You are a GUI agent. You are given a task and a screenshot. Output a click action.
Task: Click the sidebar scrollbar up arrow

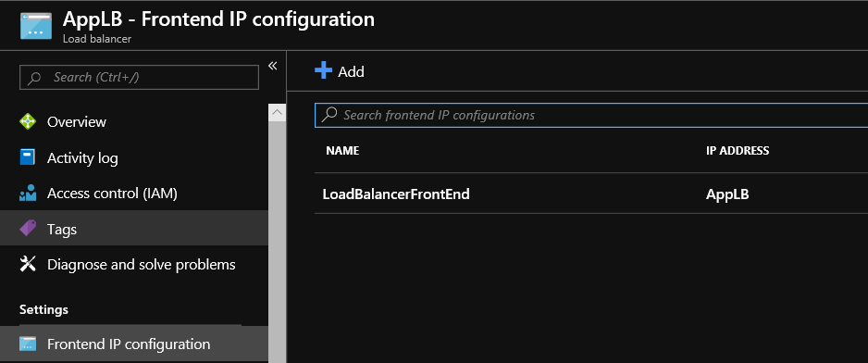click(x=278, y=112)
